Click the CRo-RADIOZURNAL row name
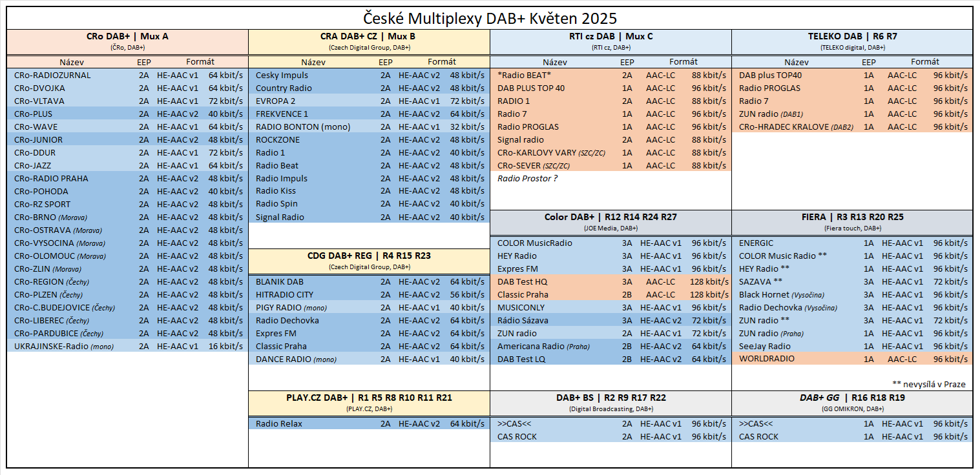Image resolution: width=980 pixels, height=475 pixels. [52, 75]
